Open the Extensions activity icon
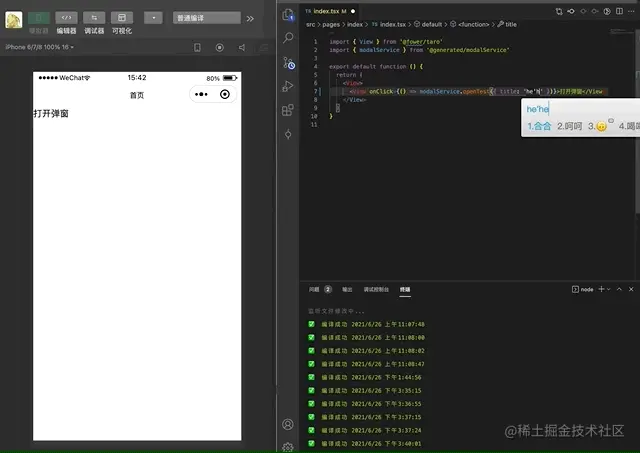Image resolution: width=640 pixels, height=453 pixels. tap(288, 110)
